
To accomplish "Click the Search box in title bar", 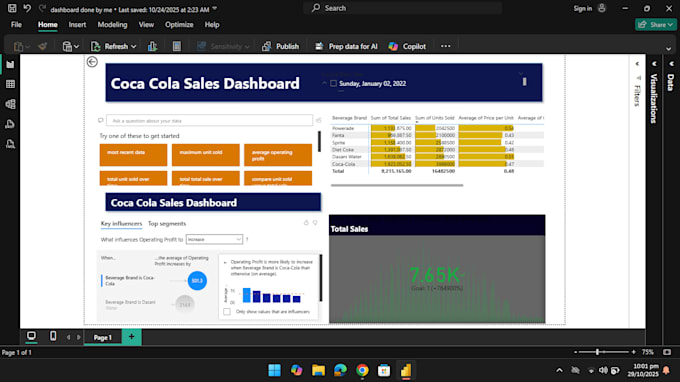I will (x=403, y=8).
